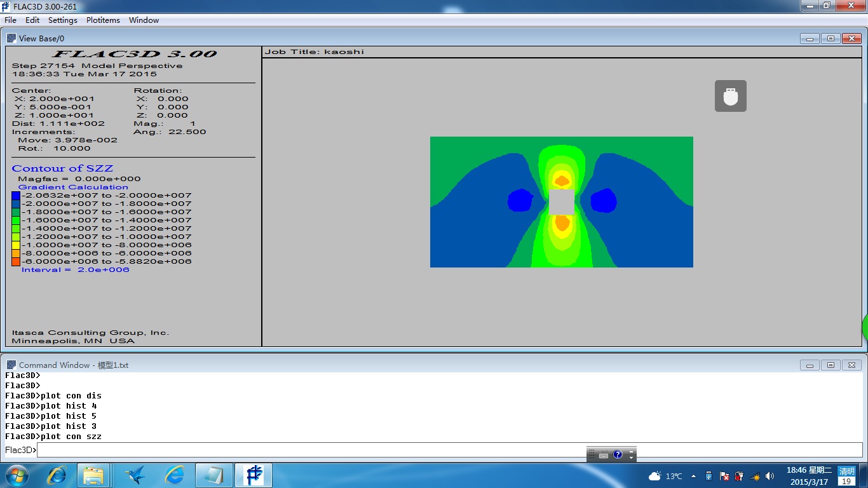Click the orange-red legend color swatch
The height and width of the screenshot is (488, 868).
tap(16, 261)
